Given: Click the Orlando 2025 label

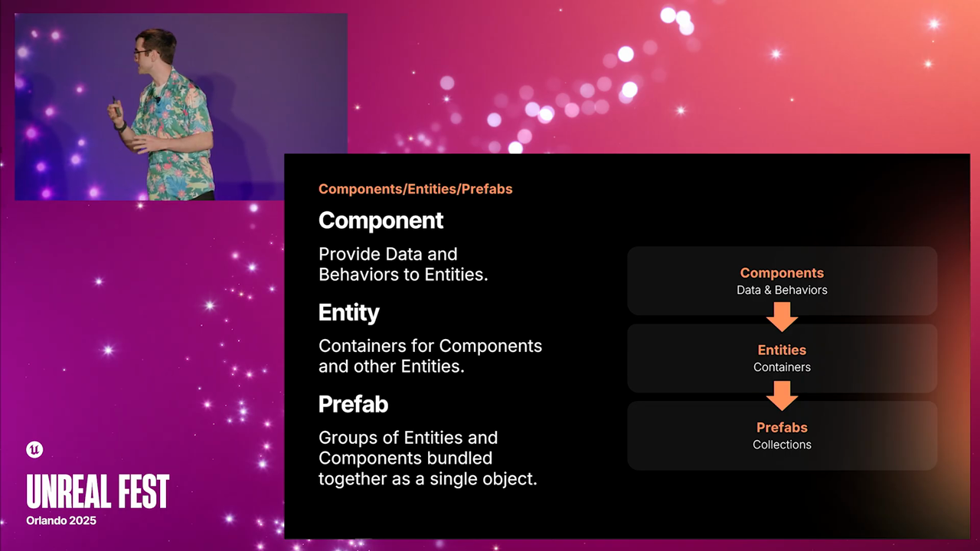Looking at the screenshot, I should point(61,520).
